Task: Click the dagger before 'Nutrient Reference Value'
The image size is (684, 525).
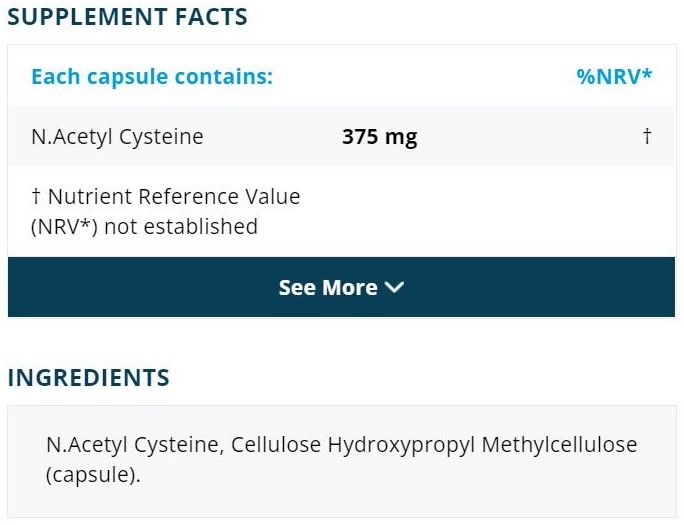Action: [36, 196]
